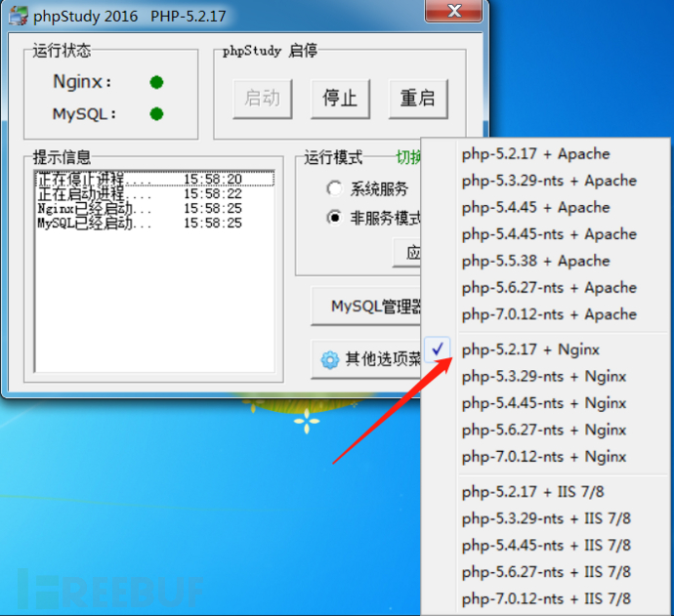
Task: Click the MySQL: status label
Action: coord(84,114)
